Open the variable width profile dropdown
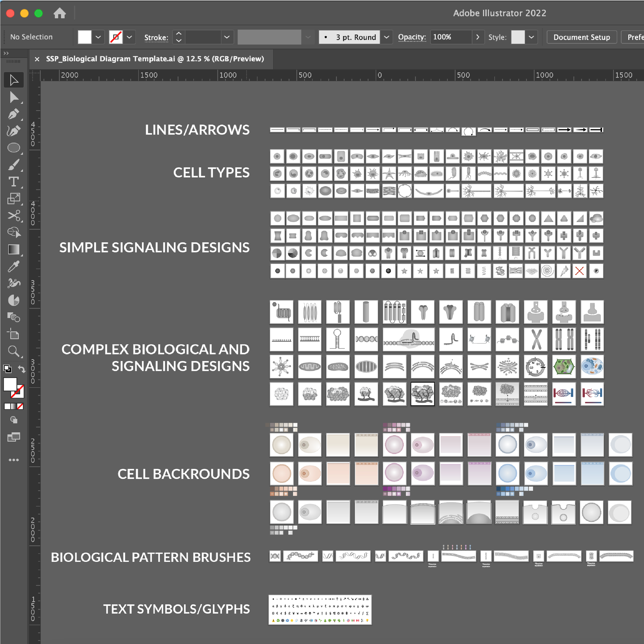Viewport: 644px width, 644px height. [x=308, y=37]
